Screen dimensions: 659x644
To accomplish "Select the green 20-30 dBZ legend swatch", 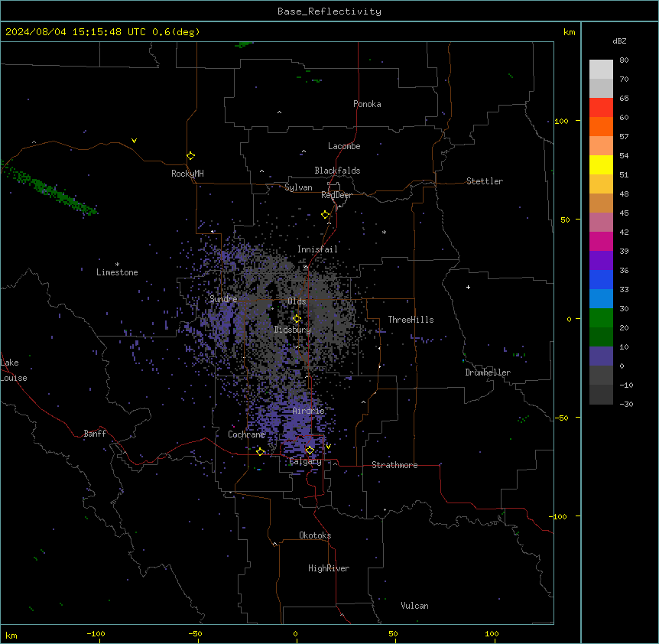I will coord(601,318).
